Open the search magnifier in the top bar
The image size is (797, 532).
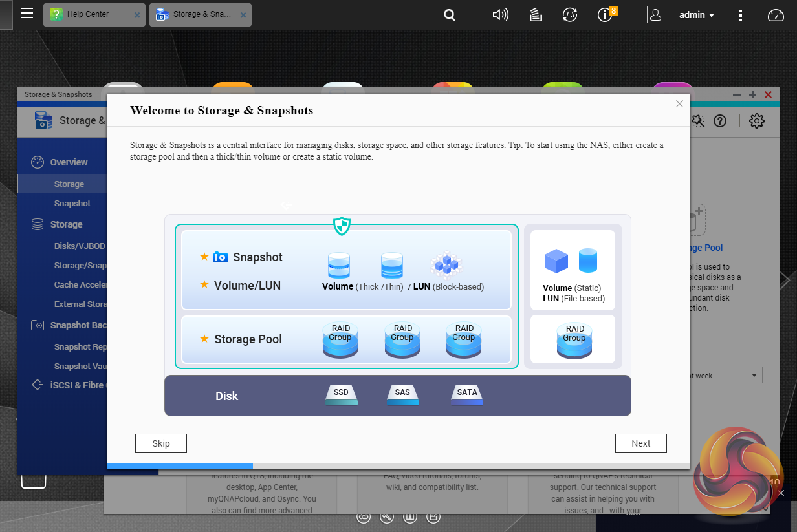(450, 15)
